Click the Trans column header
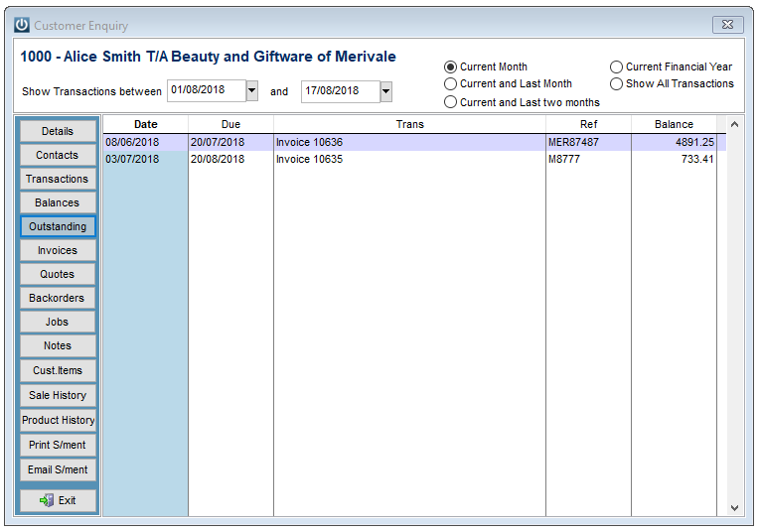 pos(409,124)
